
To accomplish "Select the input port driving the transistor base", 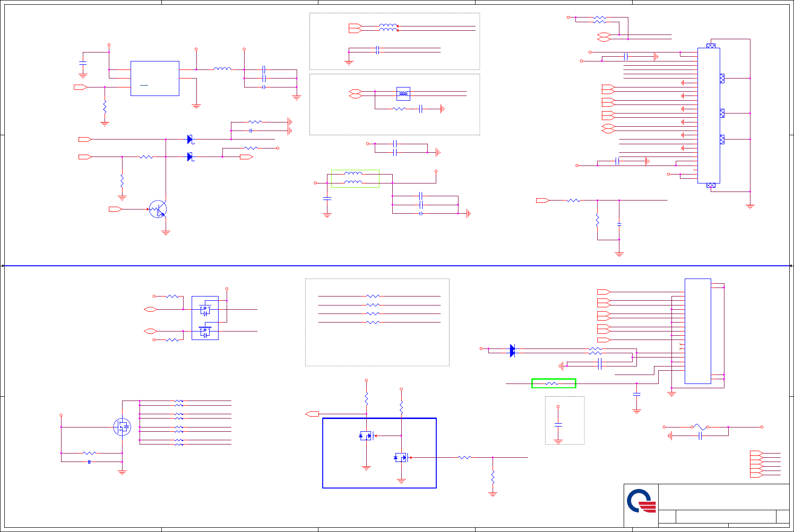I will 116,209.
